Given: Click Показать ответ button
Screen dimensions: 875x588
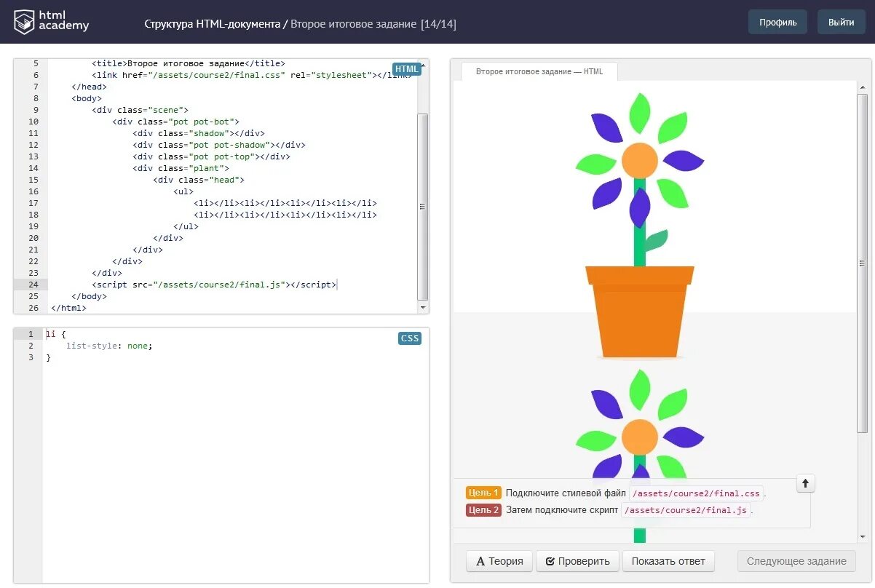Looking at the screenshot, I should click(668, 561).
